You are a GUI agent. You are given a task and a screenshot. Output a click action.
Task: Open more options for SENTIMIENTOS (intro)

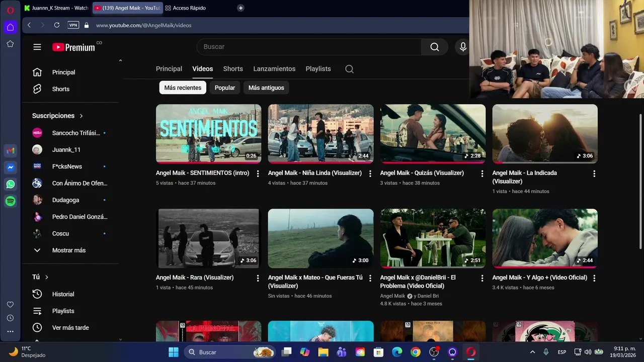(258, 173)
